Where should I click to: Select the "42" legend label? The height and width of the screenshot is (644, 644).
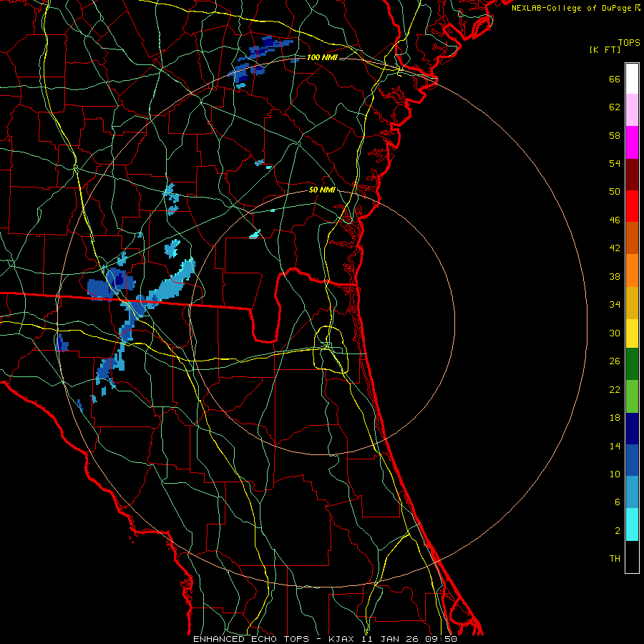pyautogui.click(x=615, y=248)
